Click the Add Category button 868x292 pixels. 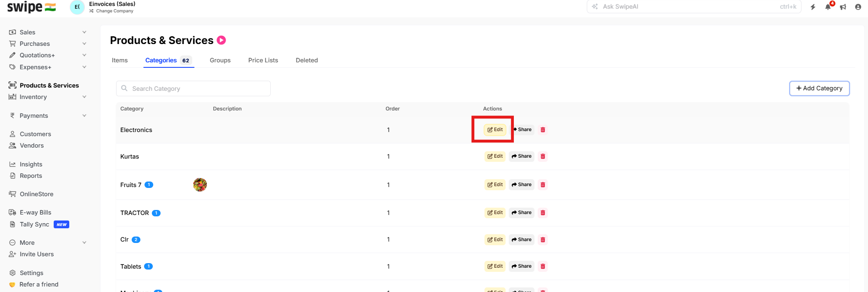(819, 88)
